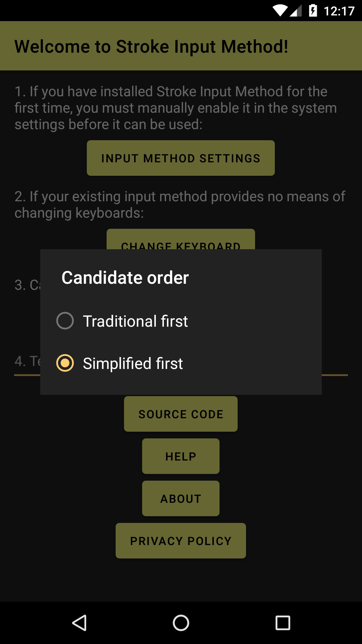This screenshot has width=362, height=644.
Task: View the Privacy Policy
Action: [x=181, y=541]
